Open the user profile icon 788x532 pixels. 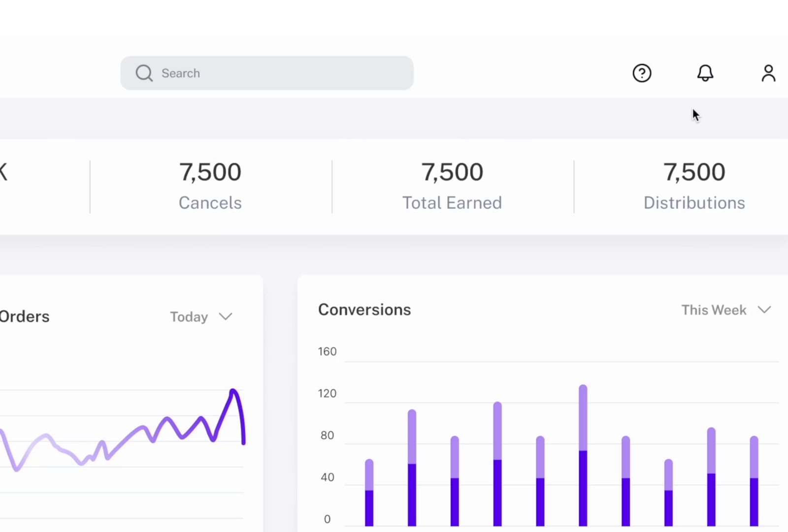coord(768,73)
